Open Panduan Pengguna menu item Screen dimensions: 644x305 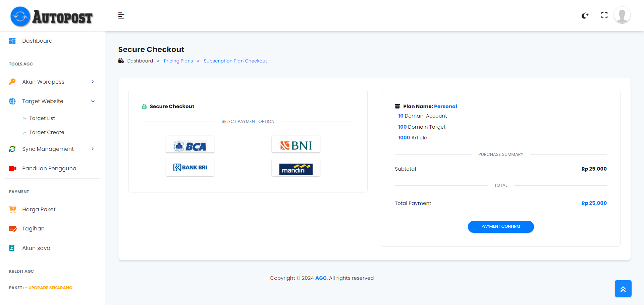point(49,169)
